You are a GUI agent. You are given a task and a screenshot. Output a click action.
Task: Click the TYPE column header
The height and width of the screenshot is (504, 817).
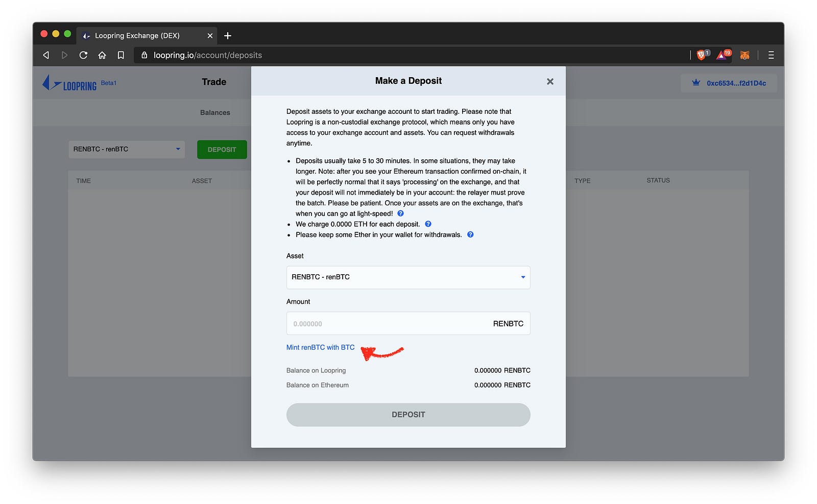point(582,181)
